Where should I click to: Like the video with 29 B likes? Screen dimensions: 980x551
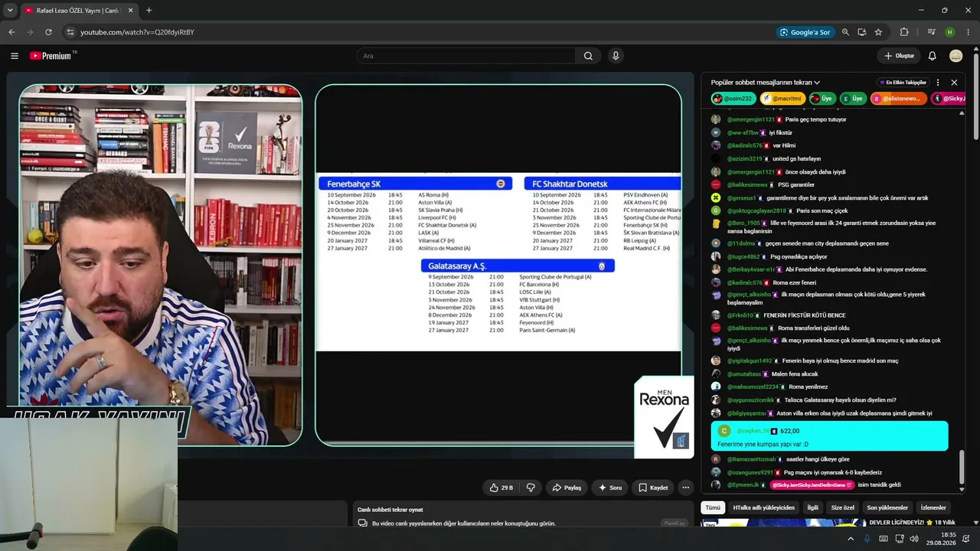(502, 487)
